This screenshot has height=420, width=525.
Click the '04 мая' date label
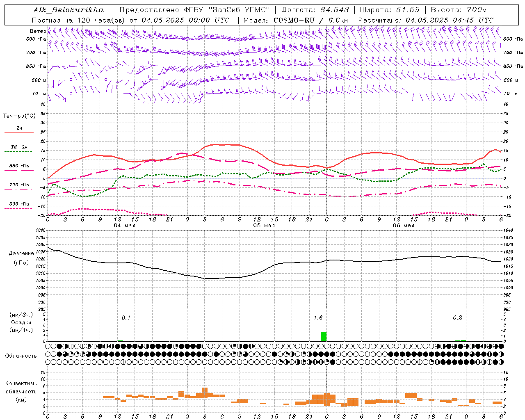coord(124,226)
